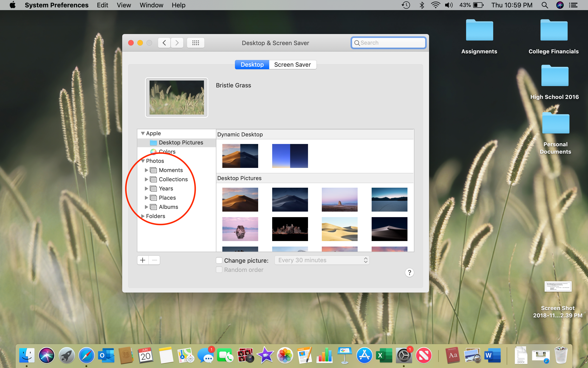The height and width of the screenshot is (368, 588).
Task: Focus the Search field in preferences window
Action: [x=389, y=43]
